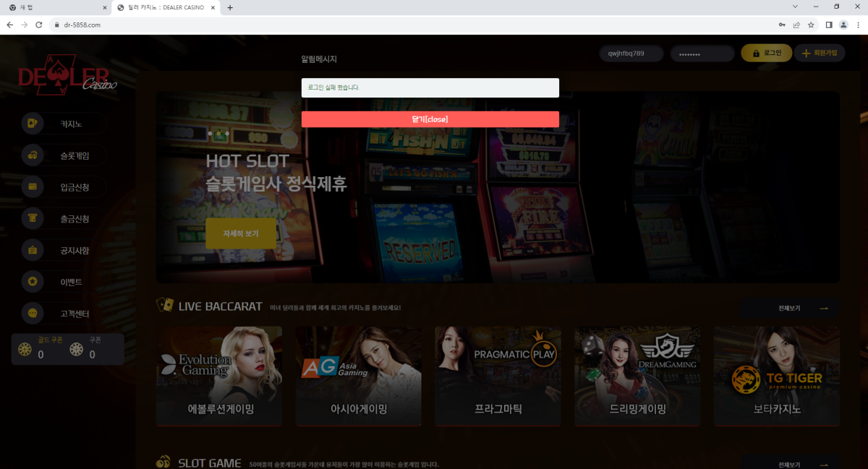Image resolution: width=868 pixels, height=469 pixels.
Task: Select the middle banner carousel dot
Action: pyautogui.click(x=218, y=134)
